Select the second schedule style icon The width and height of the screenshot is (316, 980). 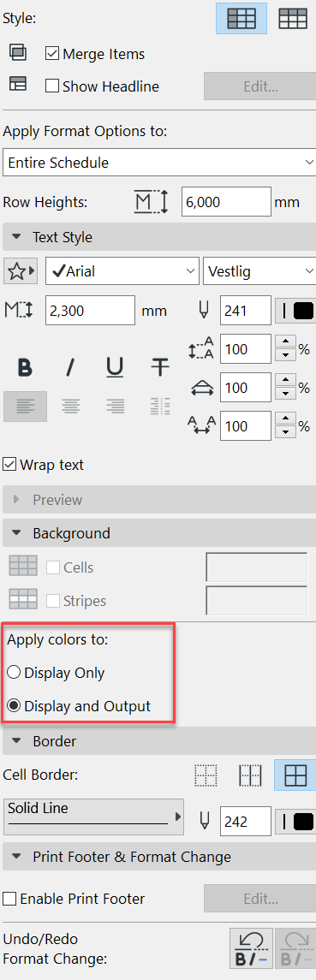[293, 17]
